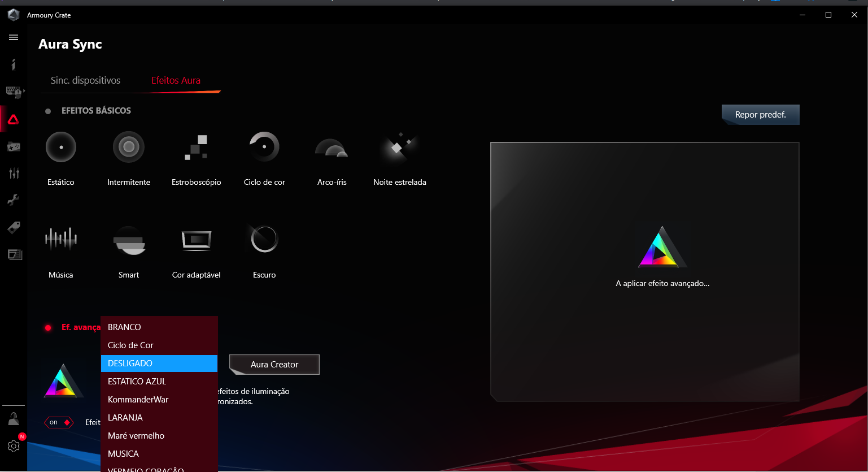This screenshot has width=868, height=472.
Task: Choose ESTATICO AZUL from the dropdown list
Action: 159,382
